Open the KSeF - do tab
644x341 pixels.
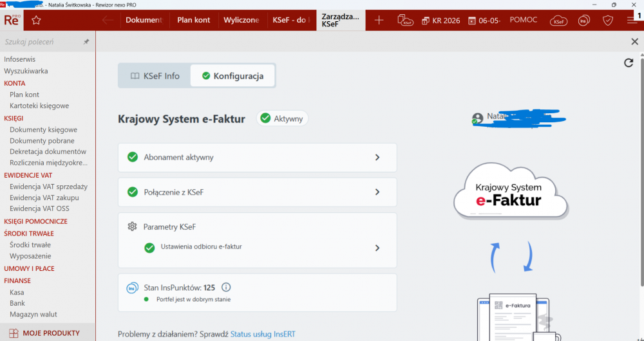(x=291, y=20)
